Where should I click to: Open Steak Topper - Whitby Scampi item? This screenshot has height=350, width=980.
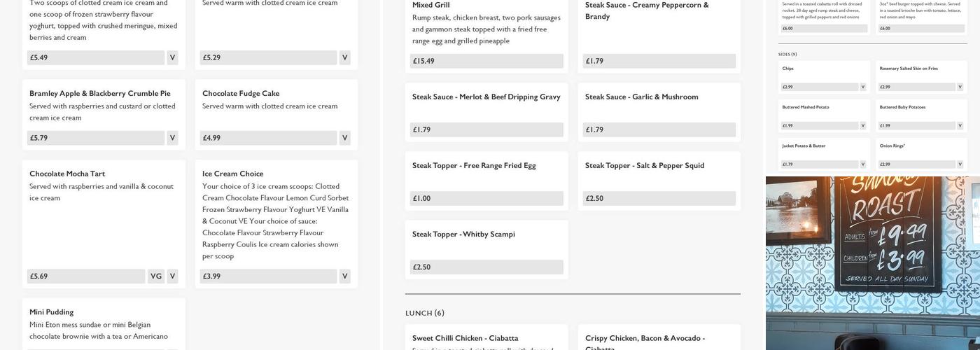[463, 234]
